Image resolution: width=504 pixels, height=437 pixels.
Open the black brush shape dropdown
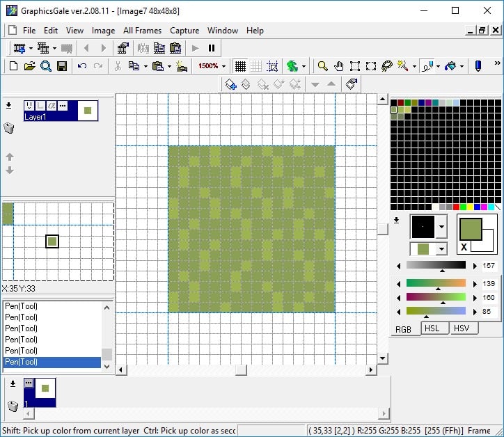click(441, 227)
